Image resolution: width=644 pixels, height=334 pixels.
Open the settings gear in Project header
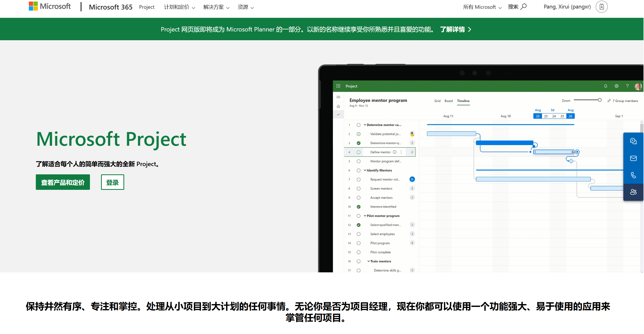point(616,86)
